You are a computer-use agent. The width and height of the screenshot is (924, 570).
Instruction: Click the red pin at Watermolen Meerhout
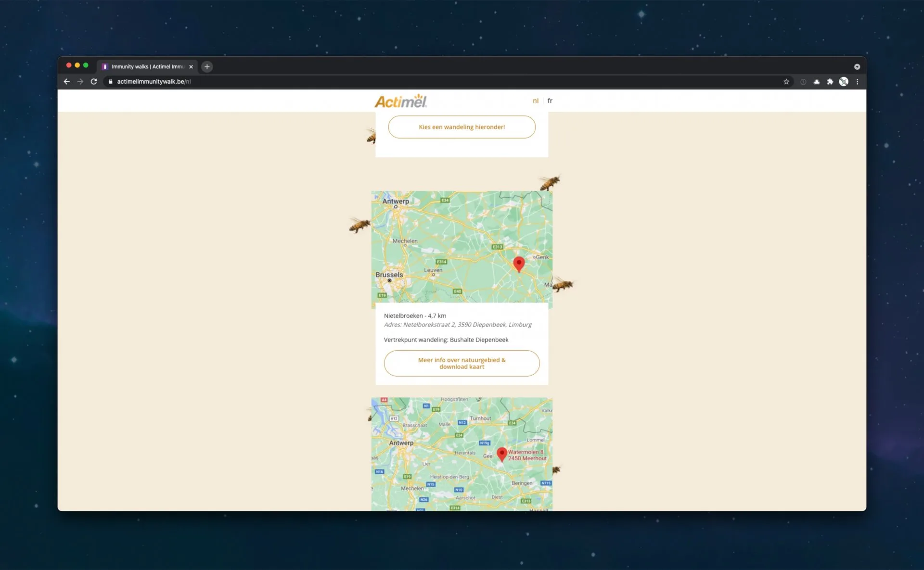[502, 454]
